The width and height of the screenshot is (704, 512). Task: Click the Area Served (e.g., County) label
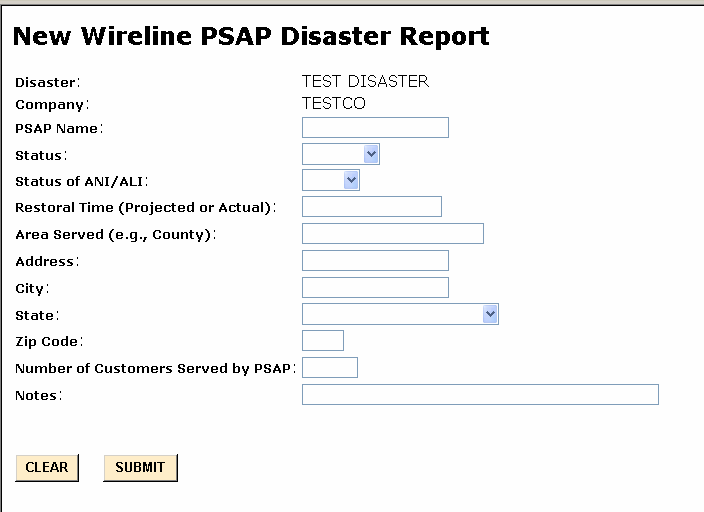[115, 235]
